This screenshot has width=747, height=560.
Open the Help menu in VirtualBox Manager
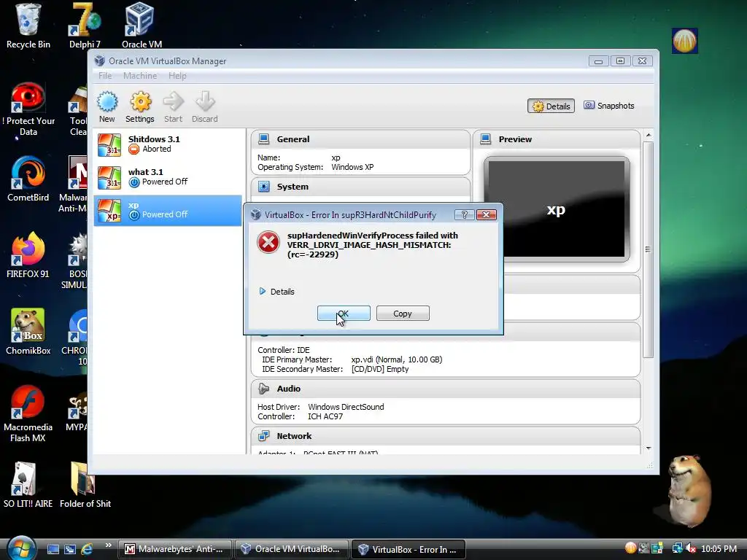[x=177, y=76]
